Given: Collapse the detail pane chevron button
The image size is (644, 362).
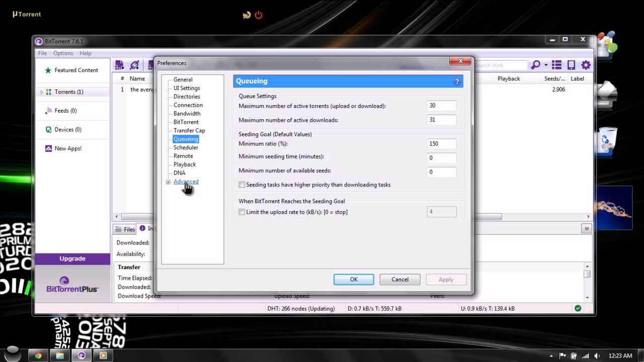Looking at the screenshot, I should [x=586, y=228].
